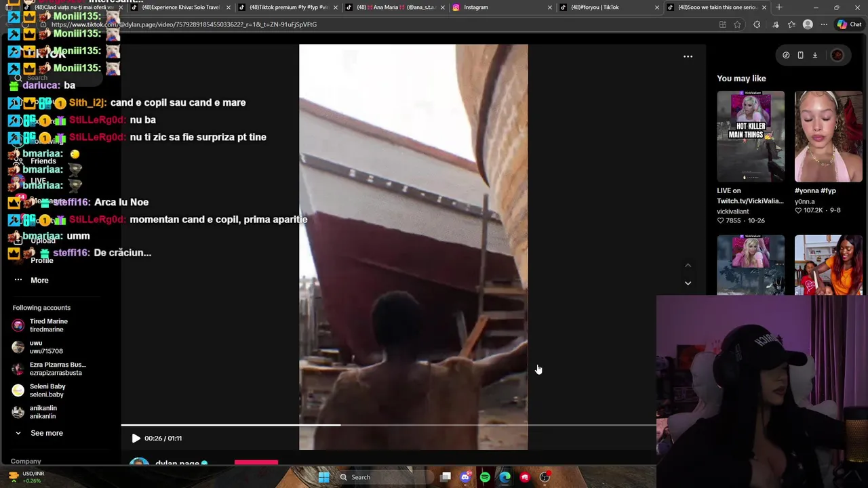Viewport: 868px width, 488px height.
Task: Open the orange-shirt woman recommended thumbnail
Action: tap(829, 265)
